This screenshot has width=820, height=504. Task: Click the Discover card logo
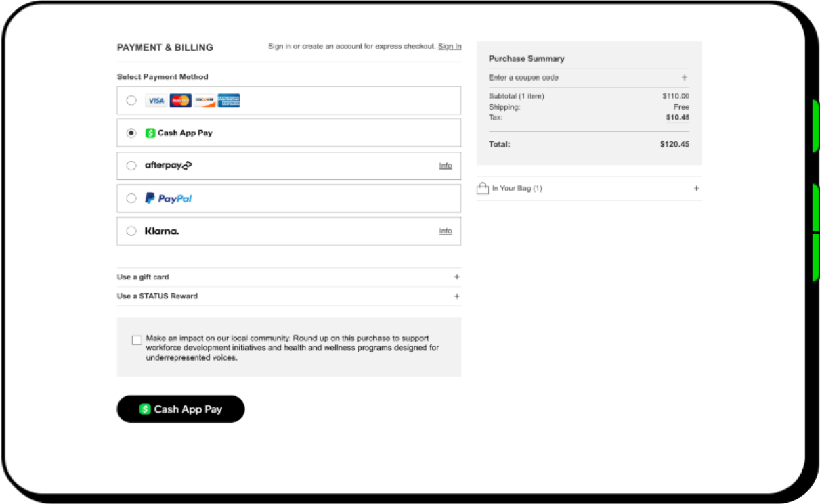[204, 101]
